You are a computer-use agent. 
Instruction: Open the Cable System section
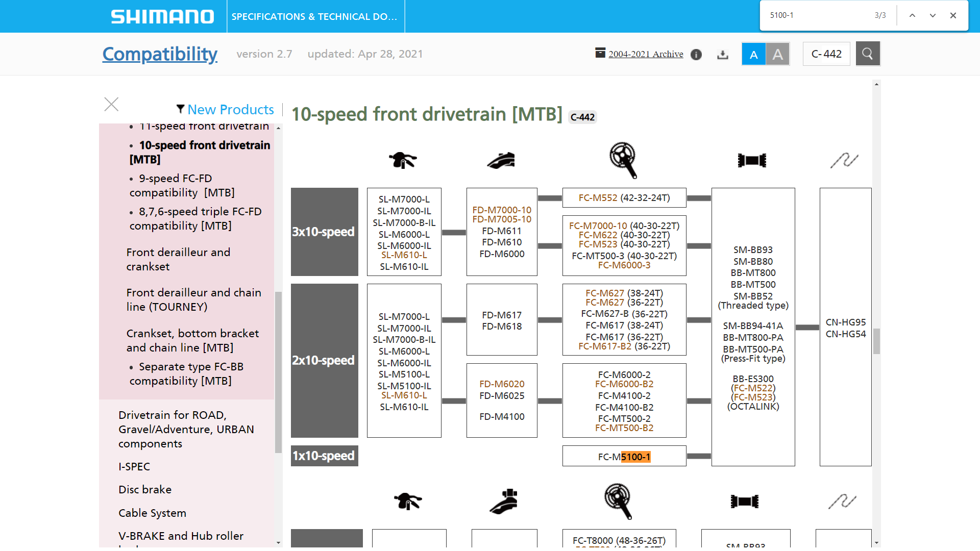click(x=152, y=513)
